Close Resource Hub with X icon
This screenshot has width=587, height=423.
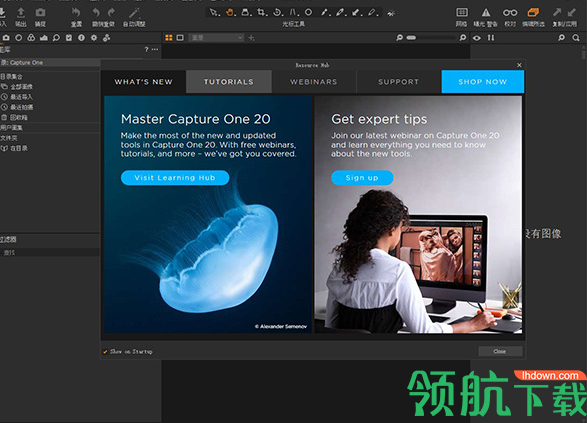[519, 65]
